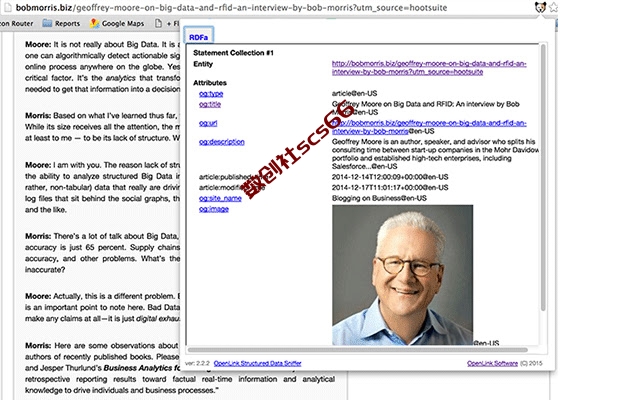
Task: Click the Geoffrey Moore portrait image
Action: pyautogui.click(x=402, y=275)
